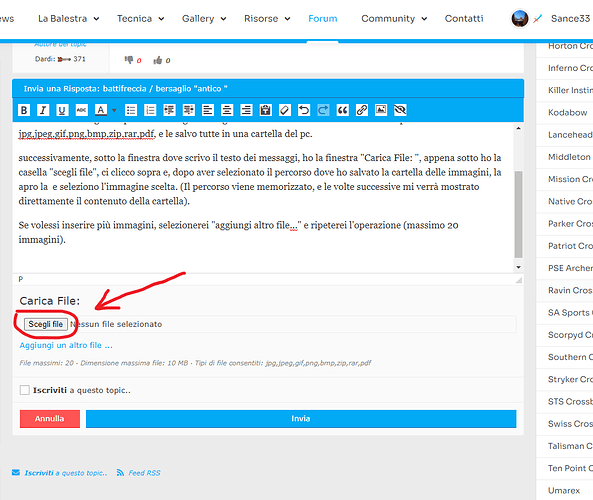This screenshot has width=593, height=500.
Task: Insert a blockquote
Action: coord(342,110)
